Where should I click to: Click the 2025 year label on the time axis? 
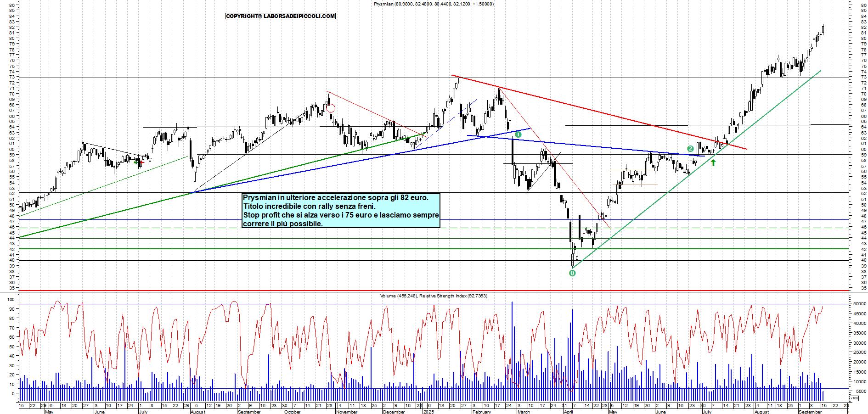(x=428, y=412)
